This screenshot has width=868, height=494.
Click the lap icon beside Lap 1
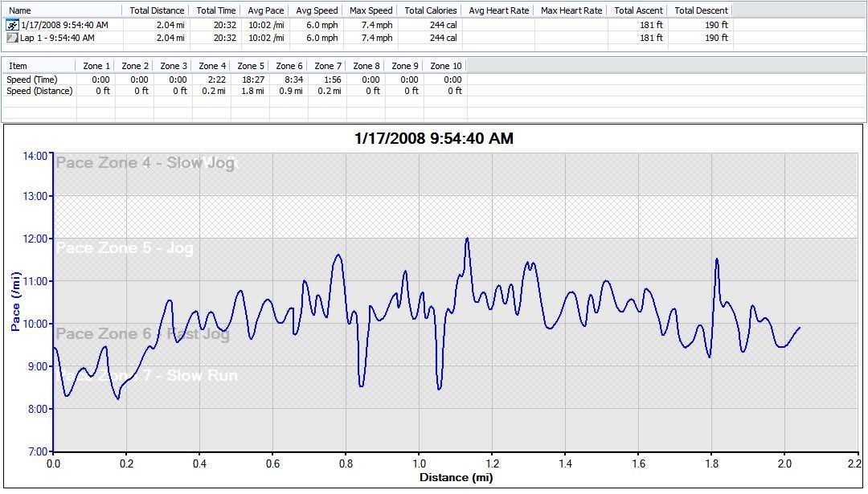coord(11,38)
